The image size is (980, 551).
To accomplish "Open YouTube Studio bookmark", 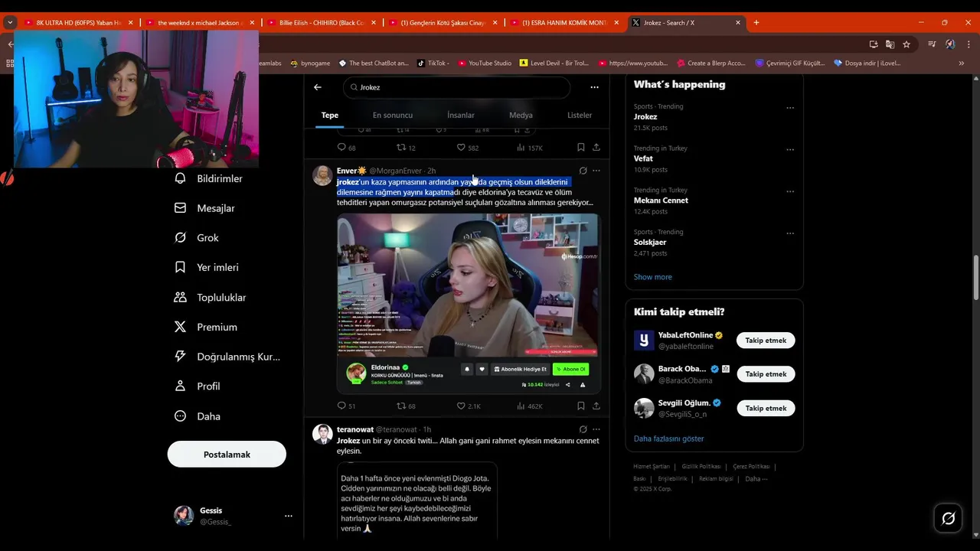I will pos(484,64).
